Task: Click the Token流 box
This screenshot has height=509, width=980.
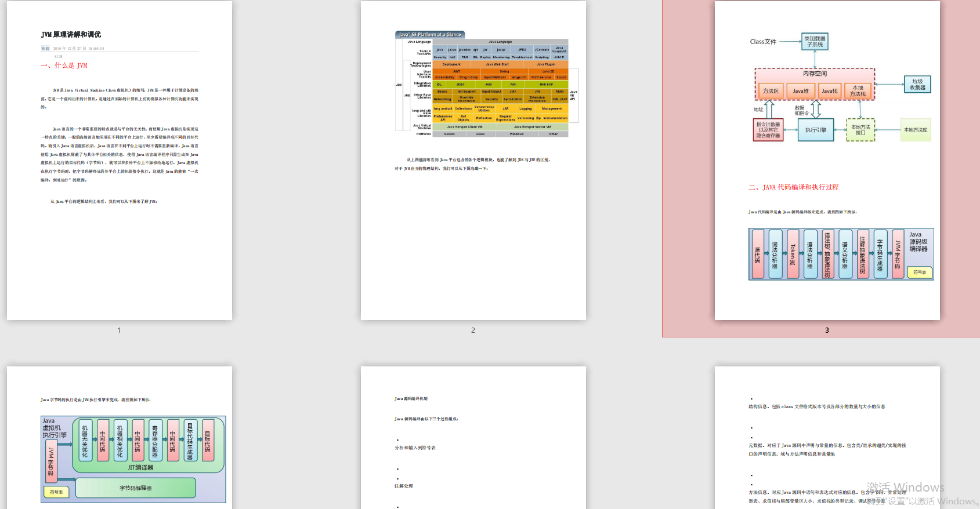Action: click(792, 254)
